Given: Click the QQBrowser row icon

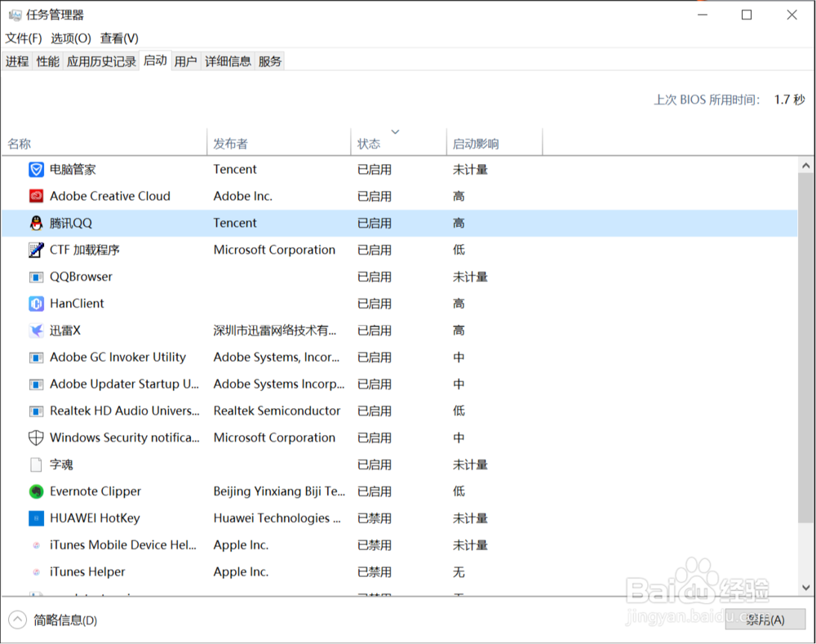Looking at the screenshot, I should pos(36,277).
